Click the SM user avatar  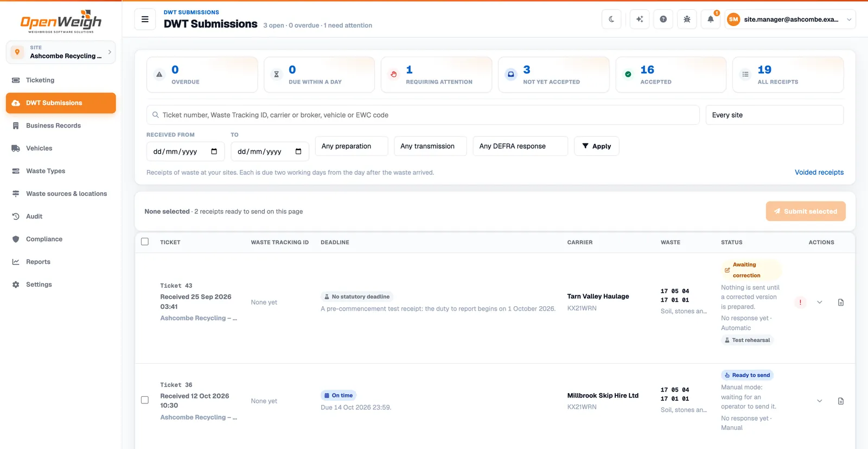pos(733,20)
